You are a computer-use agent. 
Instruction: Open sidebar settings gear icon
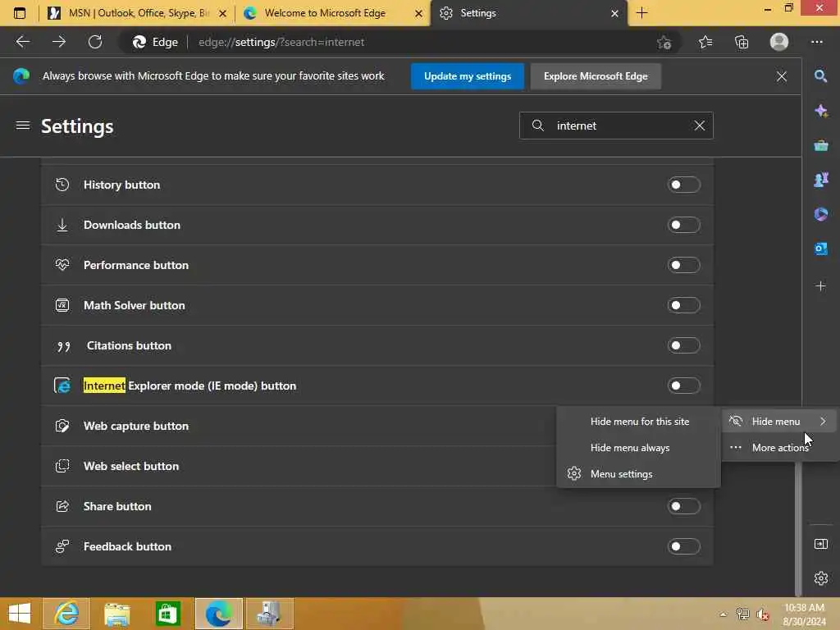tap(820, 578)
